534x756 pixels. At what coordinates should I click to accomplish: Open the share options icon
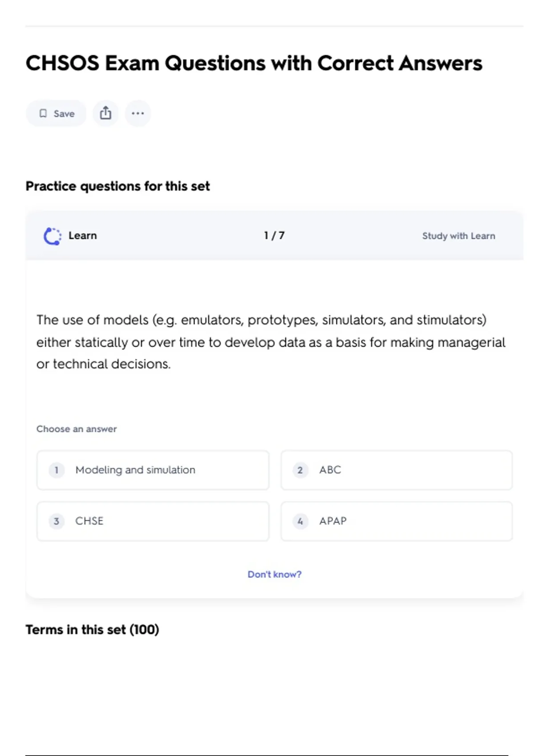click(x=105, y=113)
